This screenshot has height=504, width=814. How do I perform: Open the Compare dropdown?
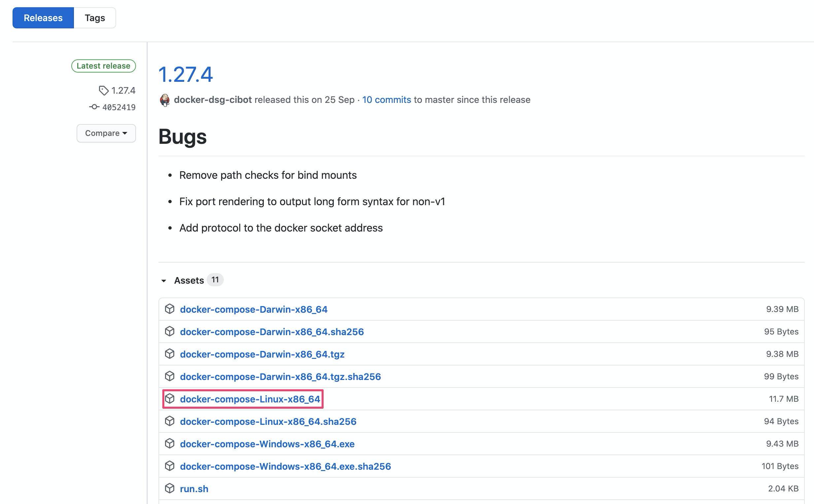[106, 133]
